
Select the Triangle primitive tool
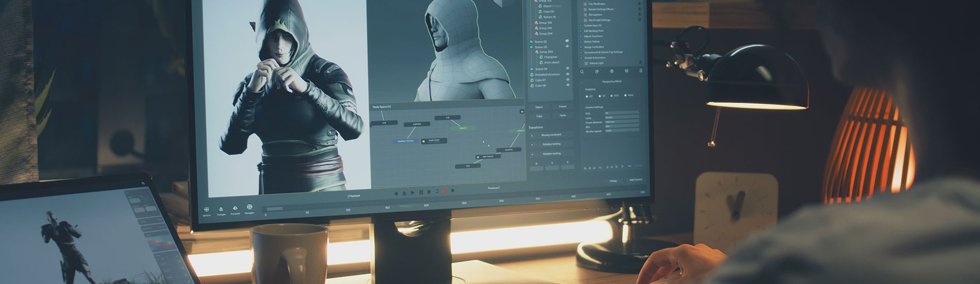click(221, 209)
